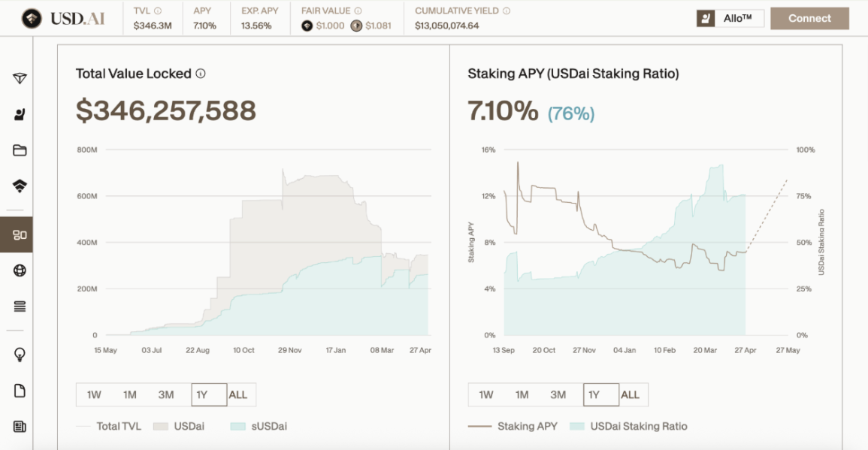Select the 3M range on the TVL chart
The width and height of the screenshot is (868, 450).
[166, 394]
